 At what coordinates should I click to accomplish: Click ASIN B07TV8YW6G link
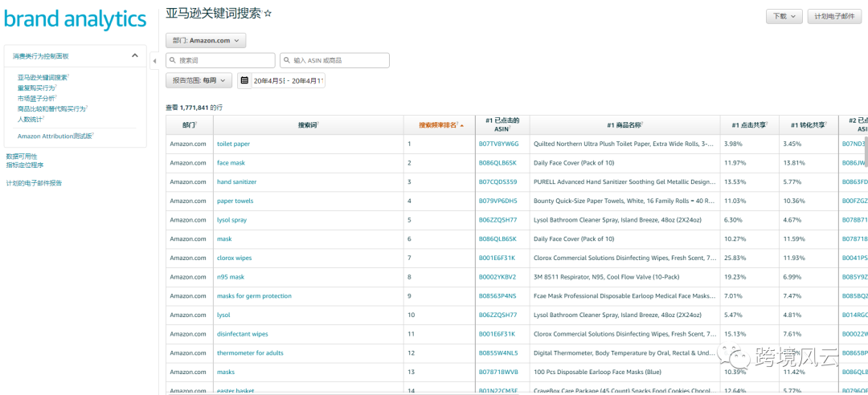point(498,144)
